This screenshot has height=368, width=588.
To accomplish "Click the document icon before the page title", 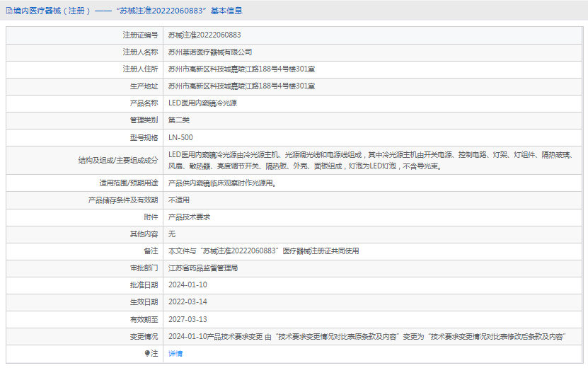I will [x=9, y=11].
